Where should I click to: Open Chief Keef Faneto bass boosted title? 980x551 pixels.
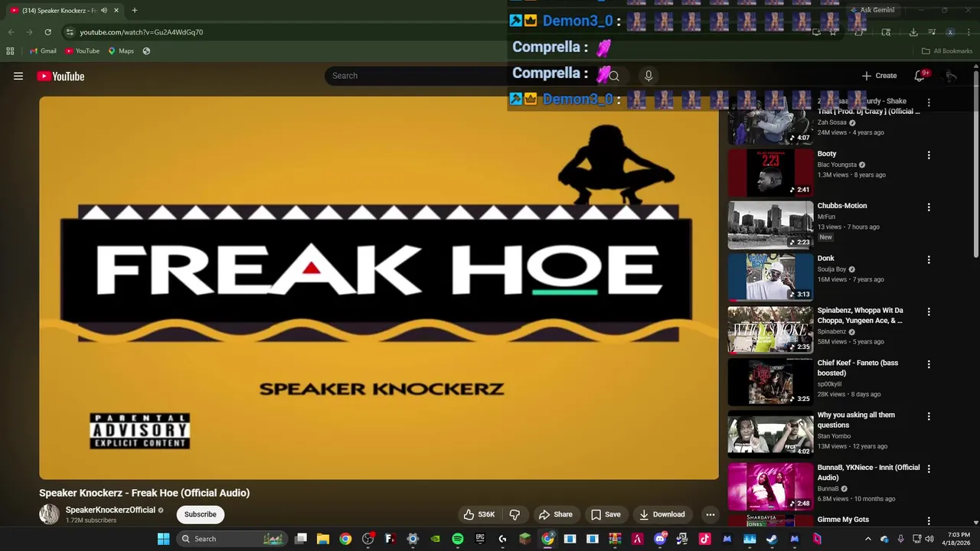click(857, 368)
